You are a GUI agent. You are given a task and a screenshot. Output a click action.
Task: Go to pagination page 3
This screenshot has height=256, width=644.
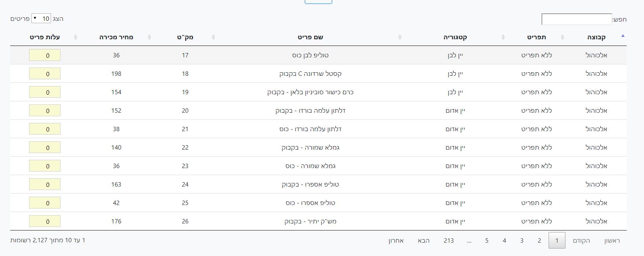(522, 240)
